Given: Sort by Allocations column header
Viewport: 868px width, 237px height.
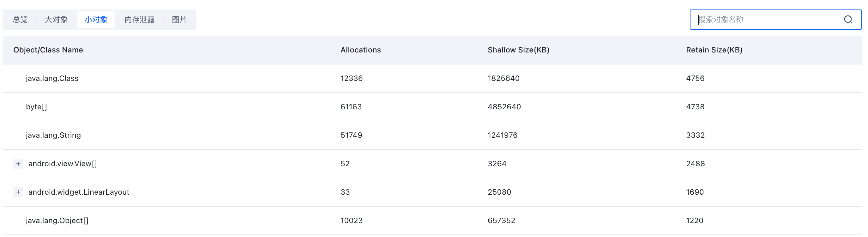Looking at the screenshot, I should tap(360, 50).
